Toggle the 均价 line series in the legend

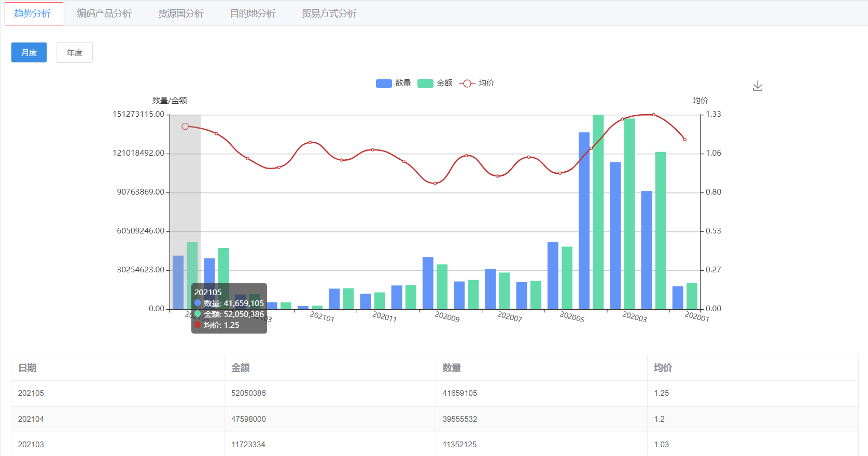477,83
